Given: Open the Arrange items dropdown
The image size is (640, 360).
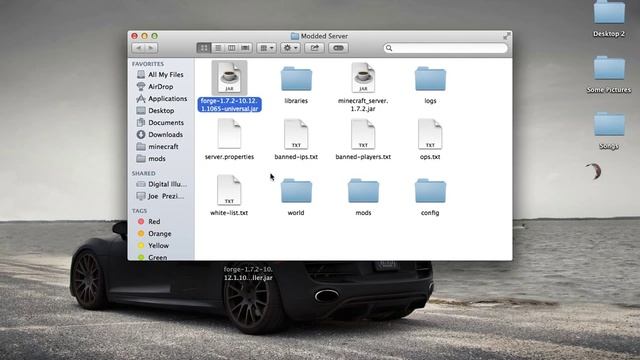Looking at the screenshot, I should point(267,48).
